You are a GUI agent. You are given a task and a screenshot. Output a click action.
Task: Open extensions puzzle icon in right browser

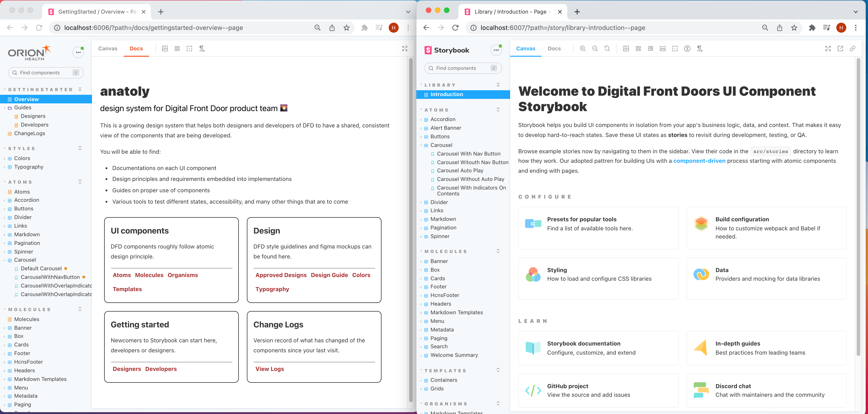tap(812, 28)
